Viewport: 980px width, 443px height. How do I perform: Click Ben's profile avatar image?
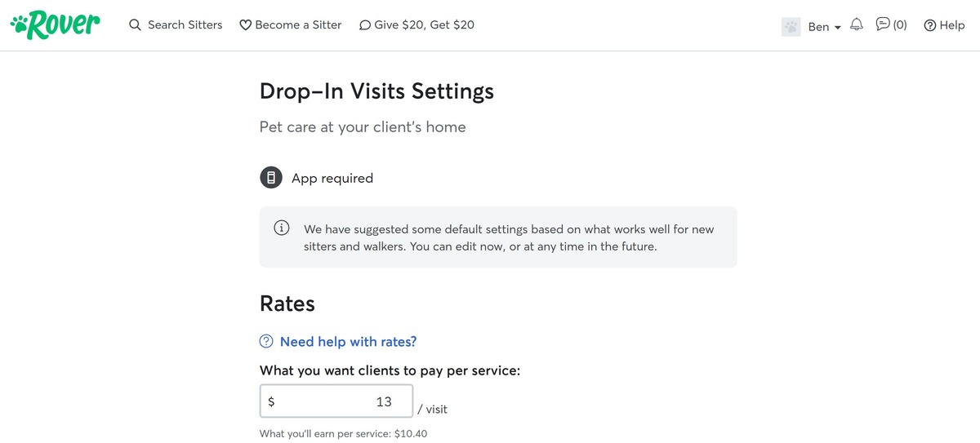[x=791, y=26]
